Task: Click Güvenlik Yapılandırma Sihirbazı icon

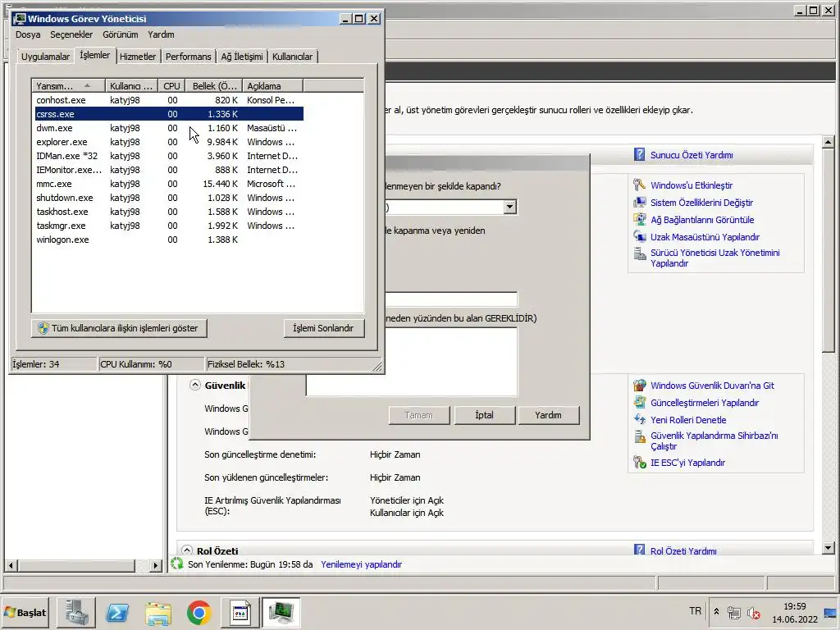Action: (x=639, y=436)
